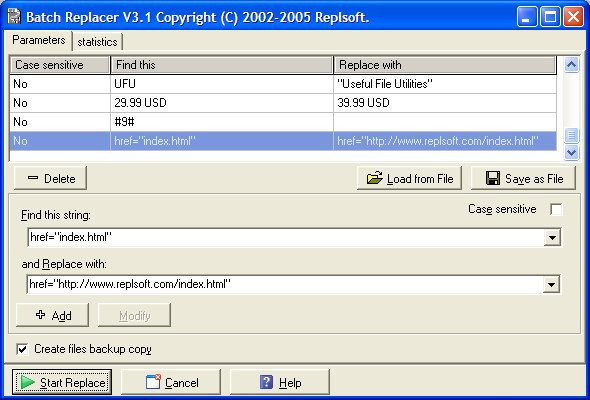590x400 pixels.
Task: Expand the Find this string dropdown
Action: 552,237
